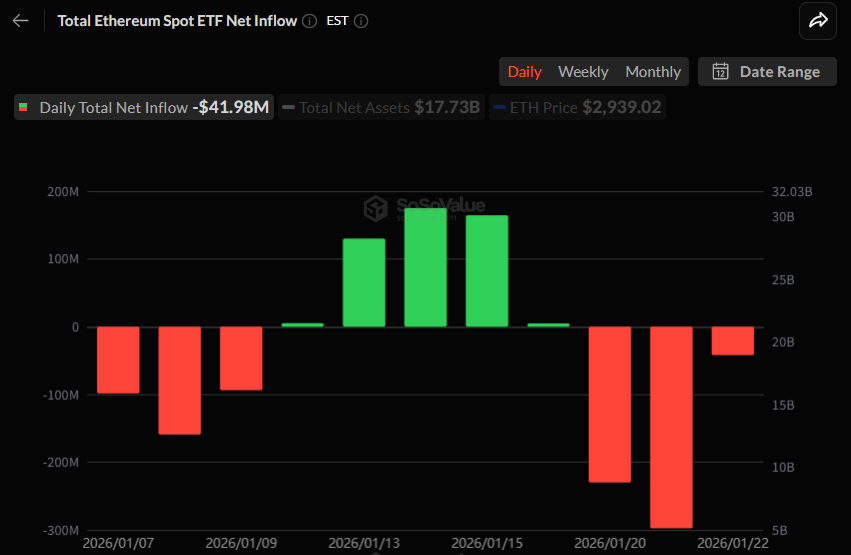This screenshot has height=555, width=851.
Task: Click the SoSoValue watermark logo
Action: [x=376, y=207]
